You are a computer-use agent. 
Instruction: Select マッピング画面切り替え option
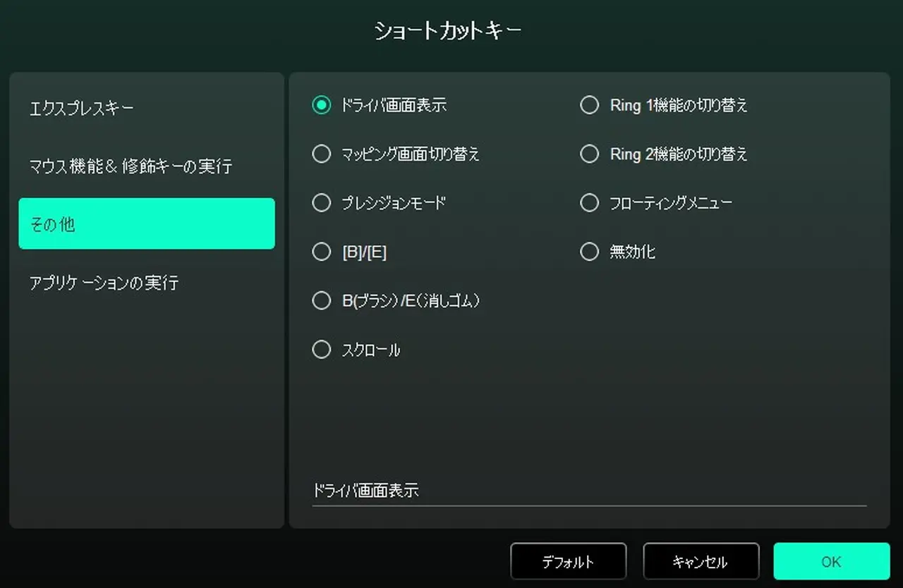[322, 154]
